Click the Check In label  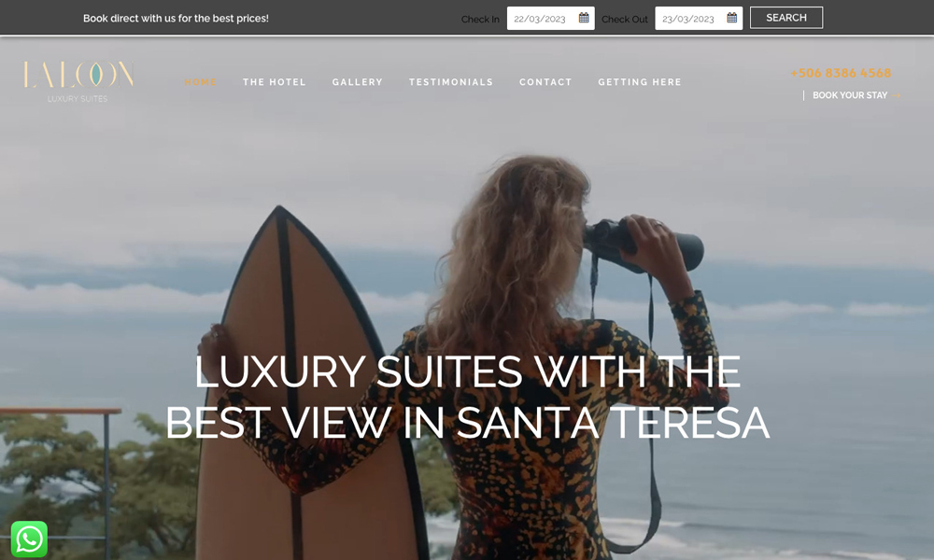480,19
